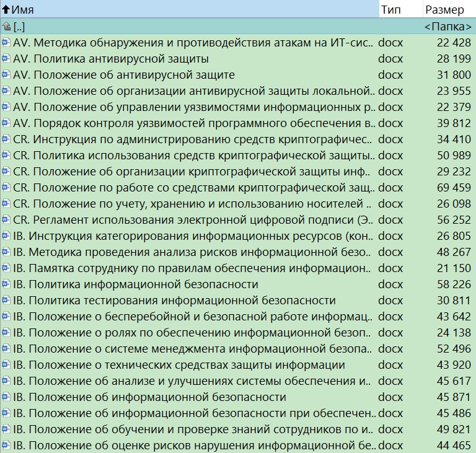The height and width of the screenshot is (453, 476).
Task: Select CR. Инструкция по администрированию средств
Action: coord(238,139)
